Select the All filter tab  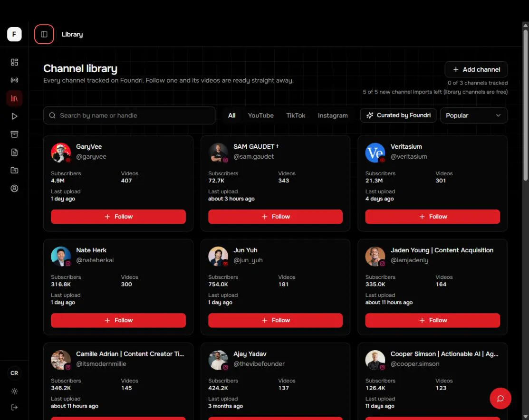coord(231,115)
